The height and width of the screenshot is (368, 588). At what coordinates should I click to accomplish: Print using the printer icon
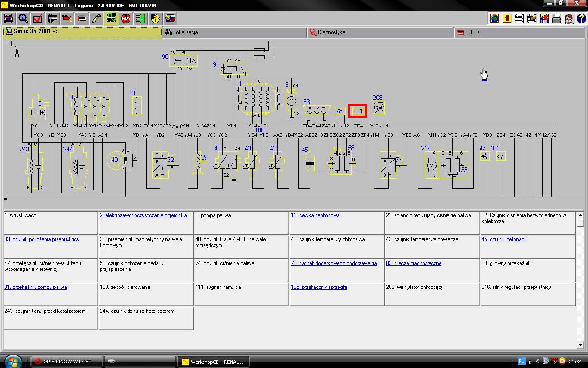click(556, 18)
